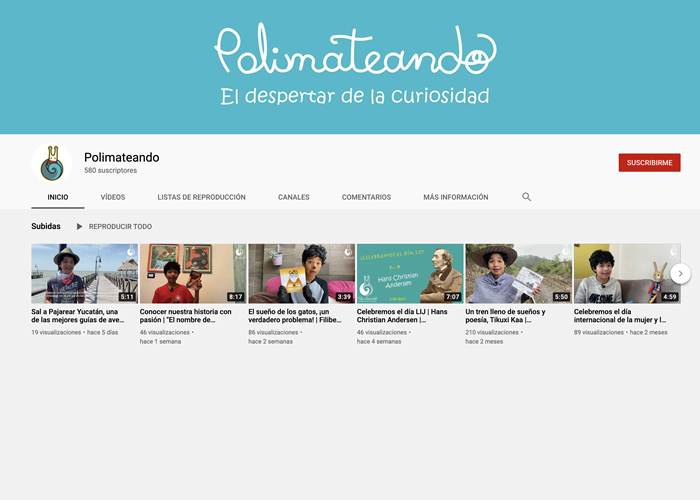Screen dimensions: 700x500
Task: Open Sal a Pajarear Yucatán video thumbnail
Action: coord(84,273)
